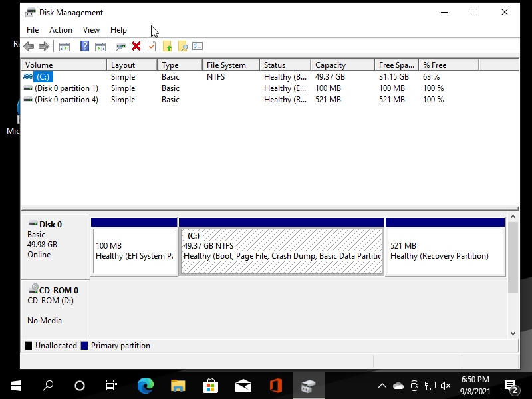Open taskbar Search
532x399 pixels.
click(48, 386)
